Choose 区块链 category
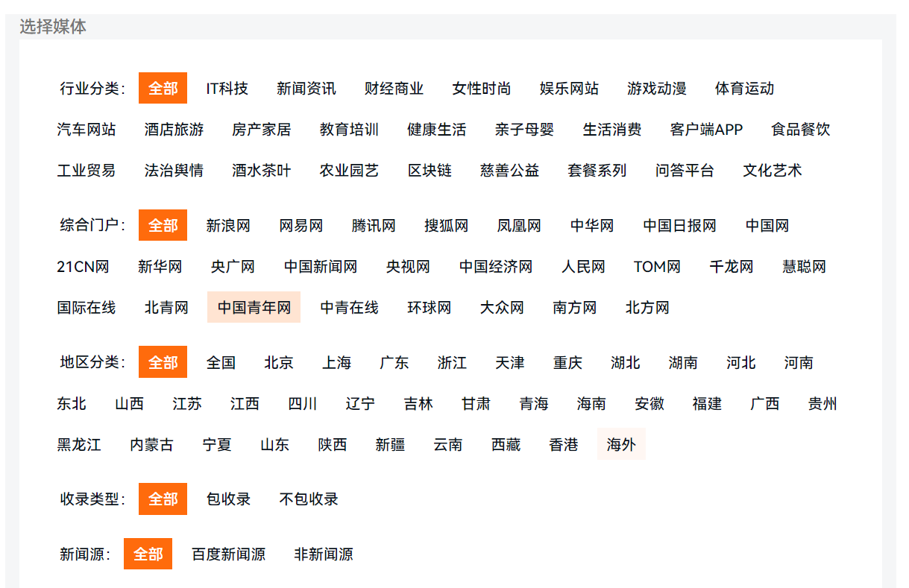The image size is (909, 588). click(x=430, y=170)
